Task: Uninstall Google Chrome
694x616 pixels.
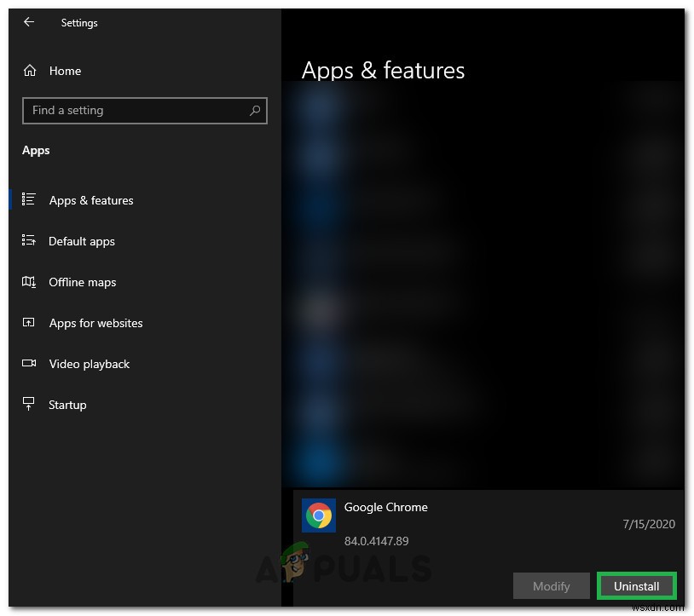Action: coord(636,586)
